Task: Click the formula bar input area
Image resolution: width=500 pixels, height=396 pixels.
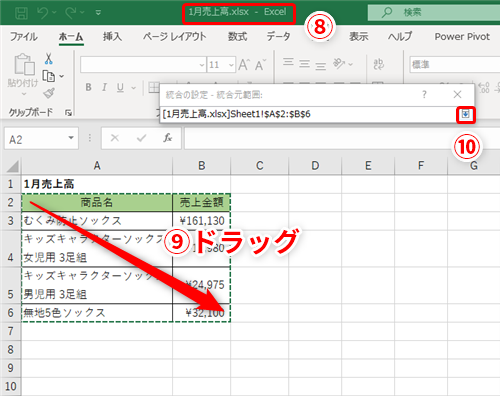Action: click(x=342, y=138)
